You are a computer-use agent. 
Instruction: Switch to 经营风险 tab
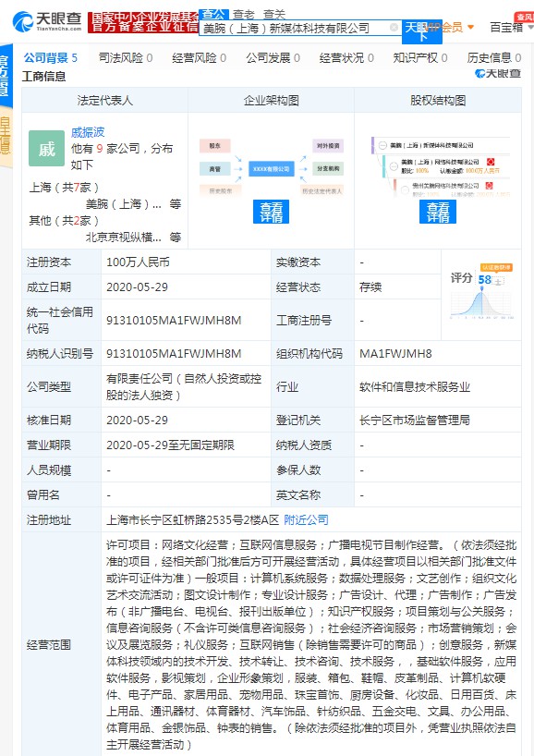click(199, 58)
